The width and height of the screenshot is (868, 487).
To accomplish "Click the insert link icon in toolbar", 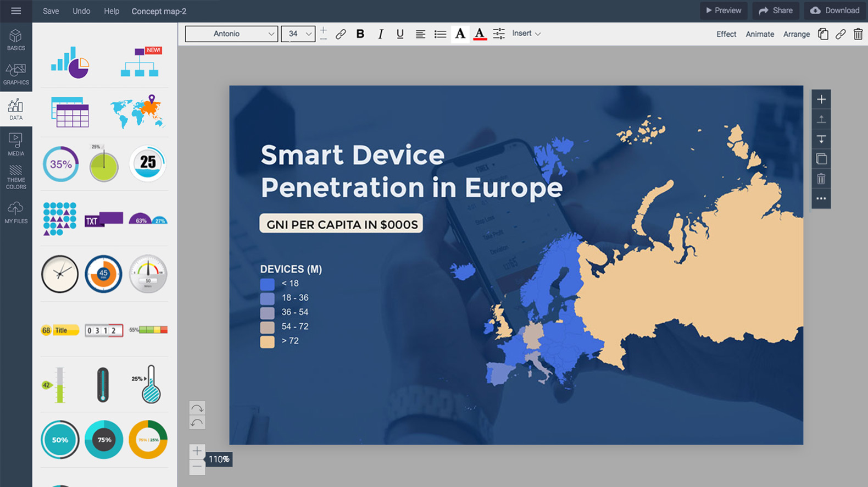I will tap(341, 34).
